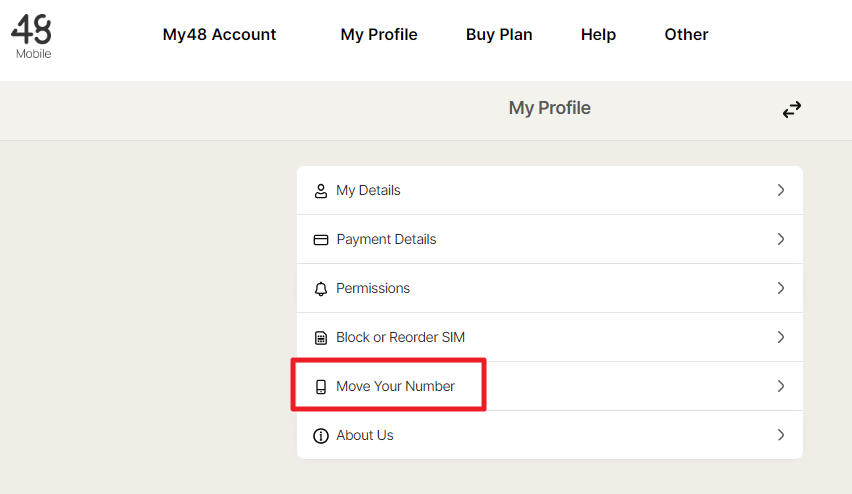Expand the Permissions row chevron
852x494 pixels.
tap(781, 288)
